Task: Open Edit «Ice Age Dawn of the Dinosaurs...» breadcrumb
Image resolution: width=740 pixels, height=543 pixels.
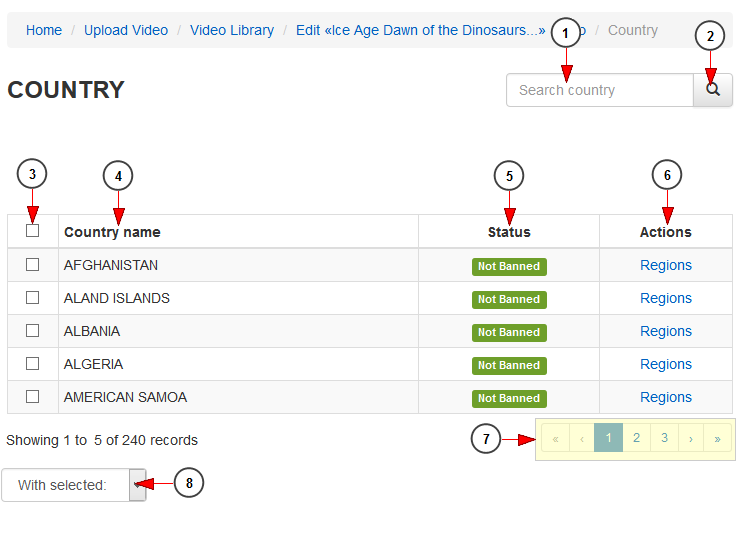Action: pyautogui.click(x=420, y=30)
